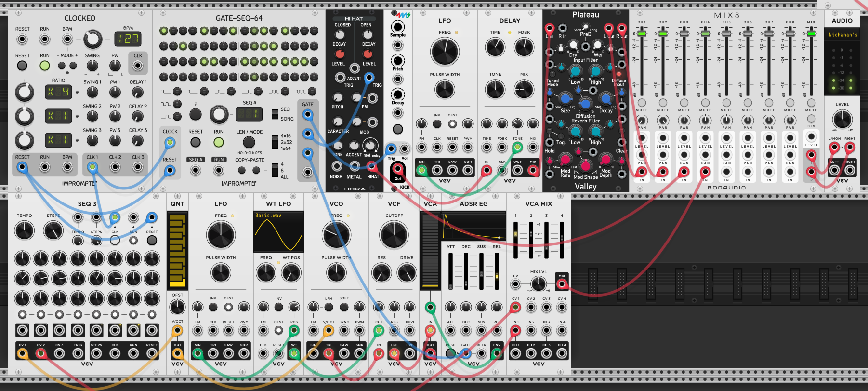Toggle the DIM button on MIX8

811,118
